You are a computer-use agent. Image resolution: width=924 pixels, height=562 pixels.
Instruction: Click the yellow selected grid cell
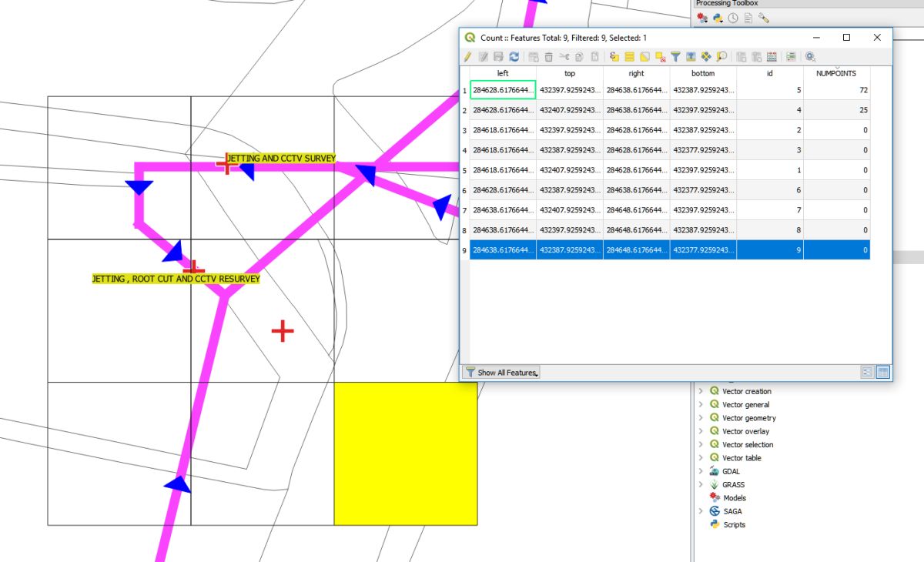(405, 453)
